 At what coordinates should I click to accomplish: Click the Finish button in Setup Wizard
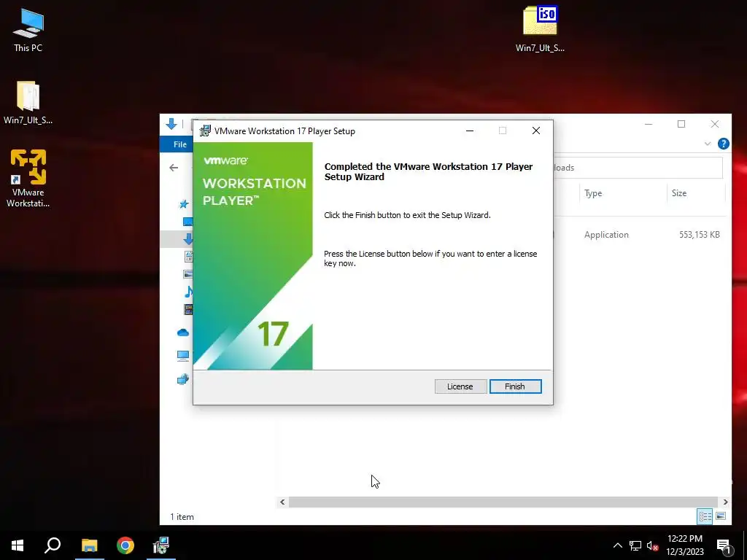click(x=515, y=386)
